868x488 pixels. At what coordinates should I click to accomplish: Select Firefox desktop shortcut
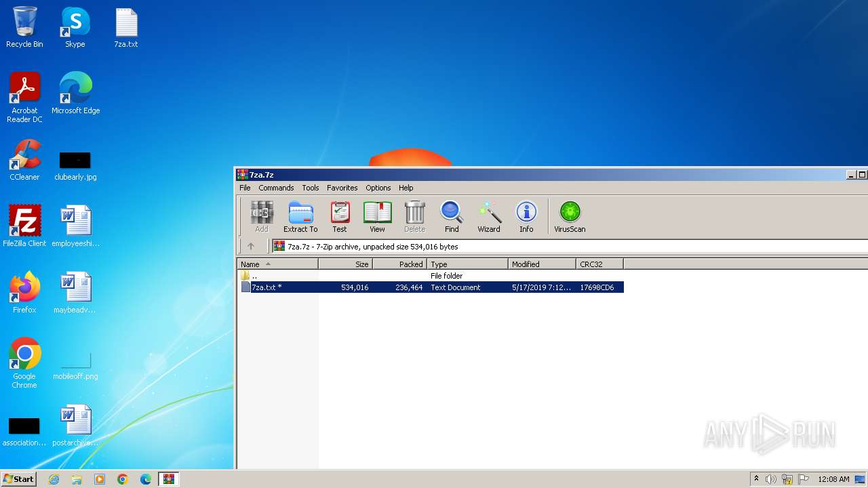pyautogui.click(x=24, y=293)
